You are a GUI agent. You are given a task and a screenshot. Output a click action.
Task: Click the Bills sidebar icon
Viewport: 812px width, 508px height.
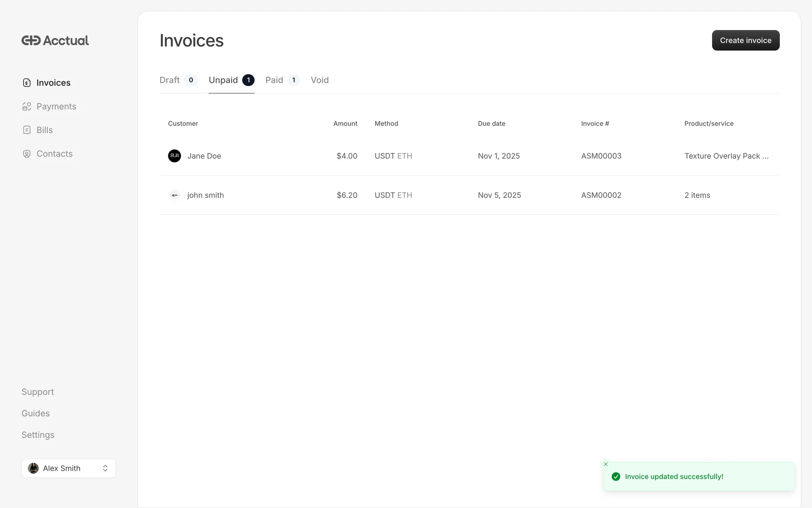[27, 130]
